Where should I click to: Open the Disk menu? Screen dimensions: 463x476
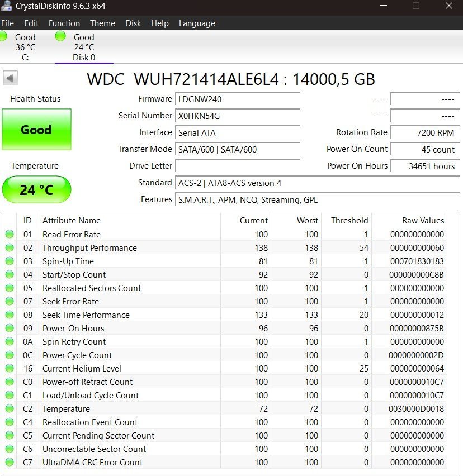133,23
